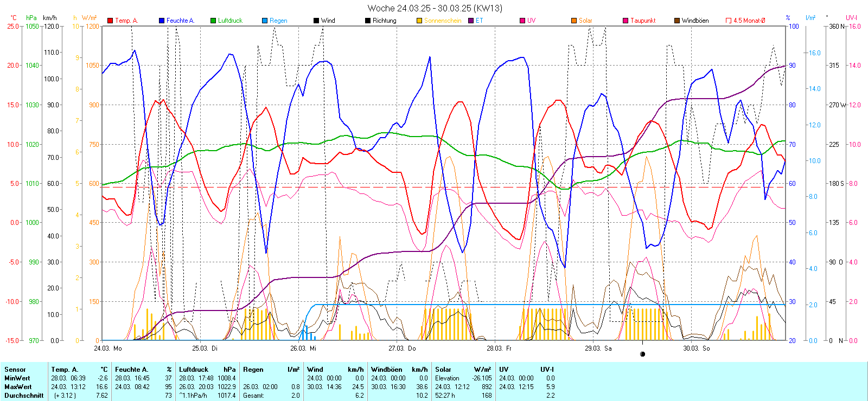
Task: Click the 'MaxWert' row label in table
Action: coord(18,387)
